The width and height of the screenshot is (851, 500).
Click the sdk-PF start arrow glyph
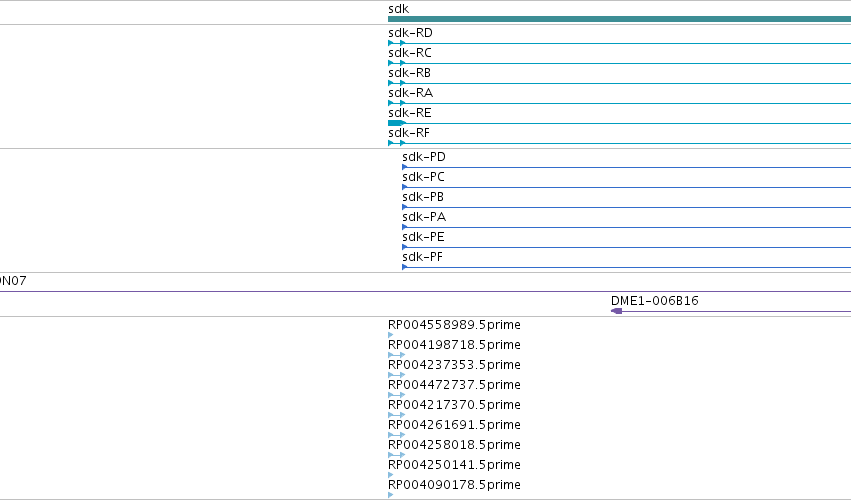[404, 268]
